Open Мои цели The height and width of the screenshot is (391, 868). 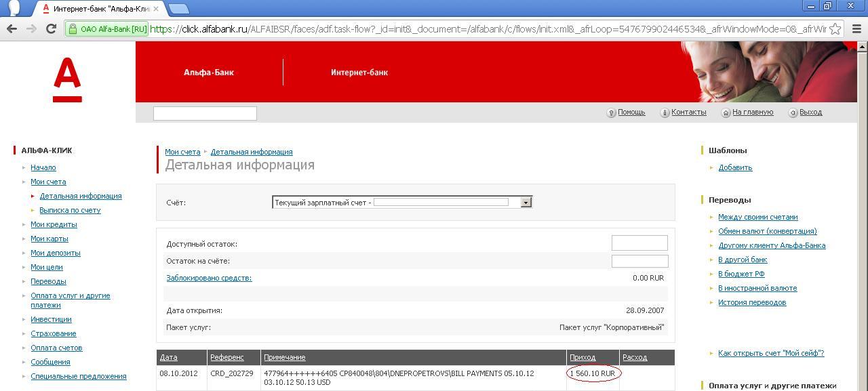tap(47, 267)
